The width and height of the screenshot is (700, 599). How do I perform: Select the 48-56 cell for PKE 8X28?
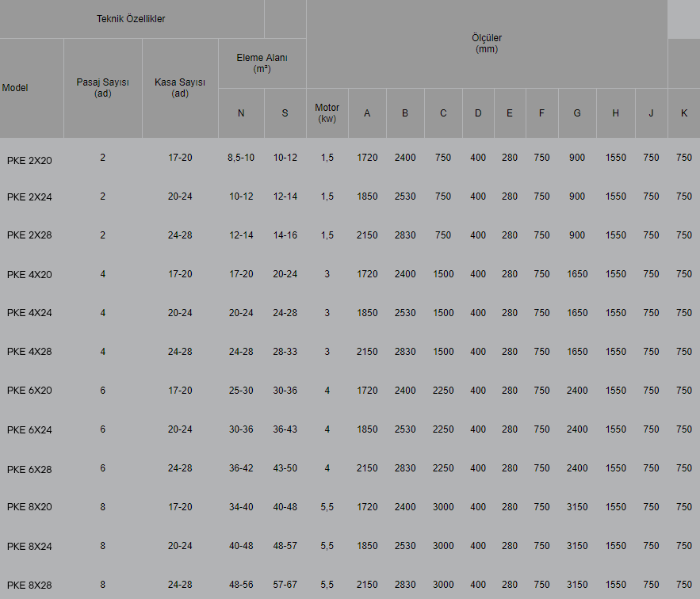[x=241, y=585]
